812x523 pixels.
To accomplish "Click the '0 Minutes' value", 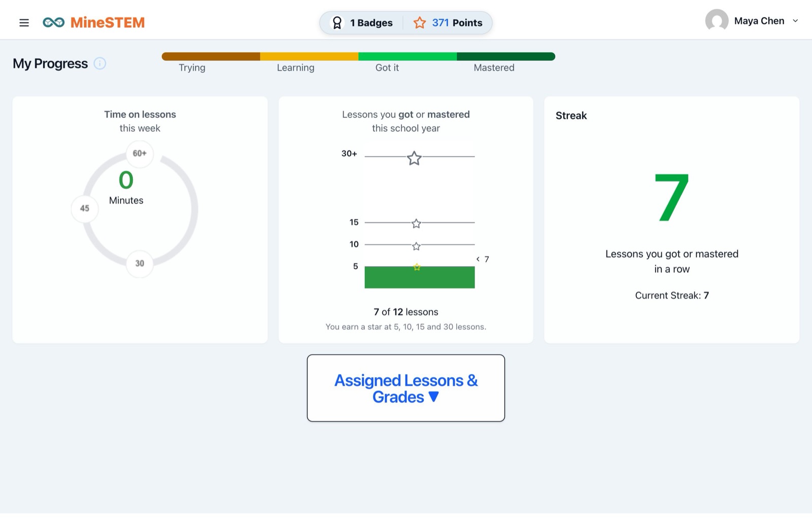I will tap(126, 188).
